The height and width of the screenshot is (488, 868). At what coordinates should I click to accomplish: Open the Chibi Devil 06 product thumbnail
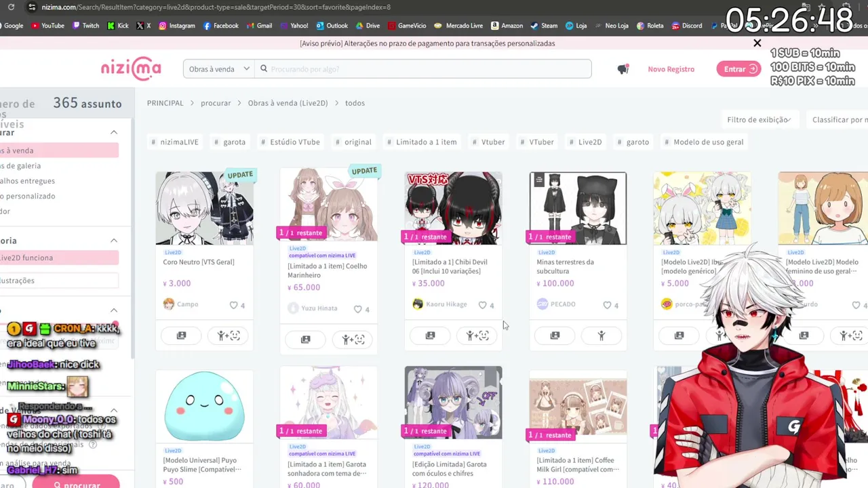[453, 208]
